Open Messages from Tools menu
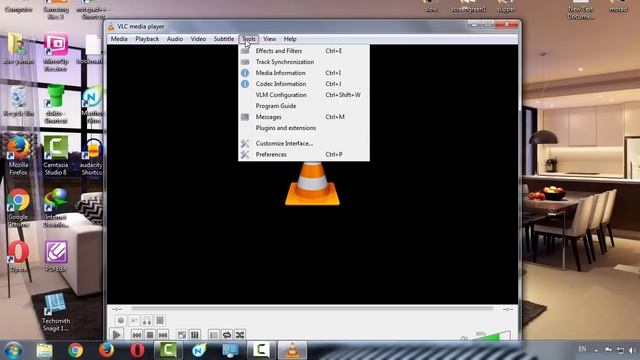 [x=304, y=117]
